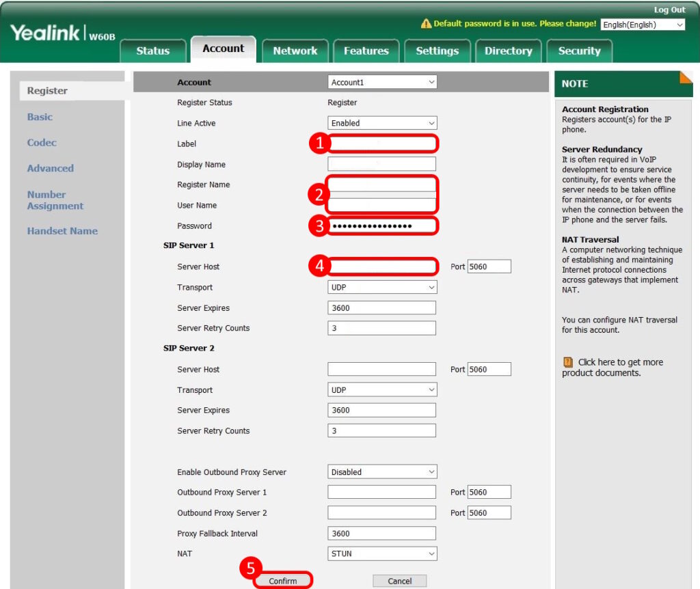Go to the Status tab
Screen dimensions: 700x589
pyautogui.click(x=152, y=51)
